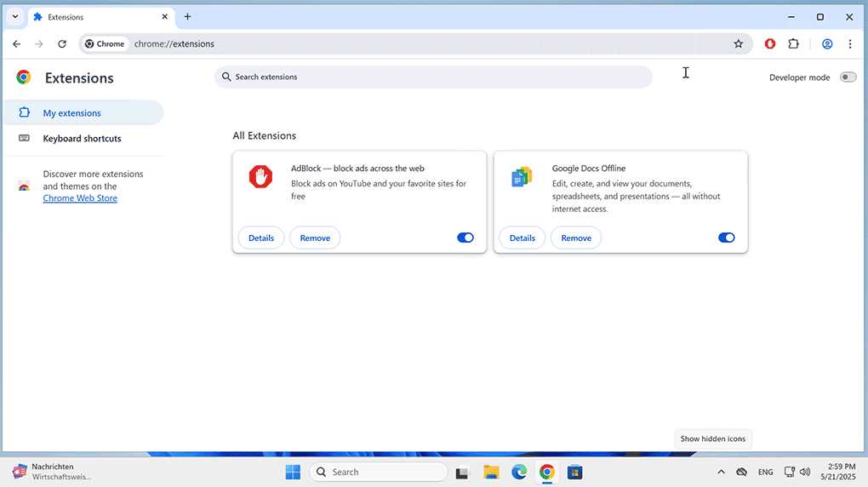Open the Chrome three-dot menu

pyautogui.click(x=850, y=43)
